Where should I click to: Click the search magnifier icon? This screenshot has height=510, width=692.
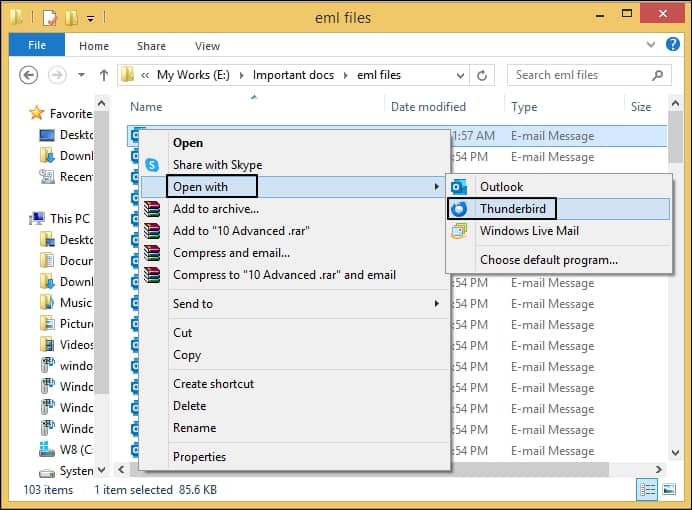pos(658,75)
